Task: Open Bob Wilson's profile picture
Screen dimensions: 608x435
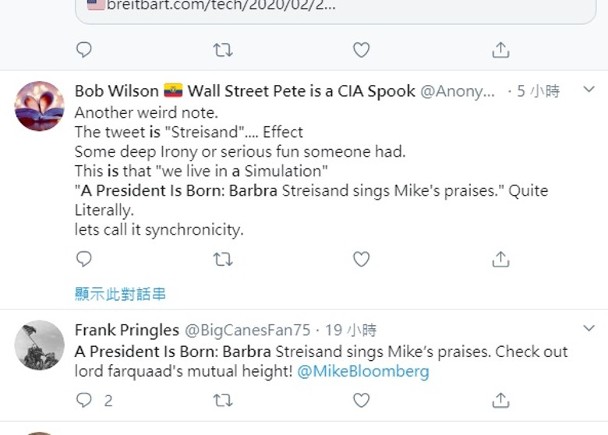Action: click(39, 106)
